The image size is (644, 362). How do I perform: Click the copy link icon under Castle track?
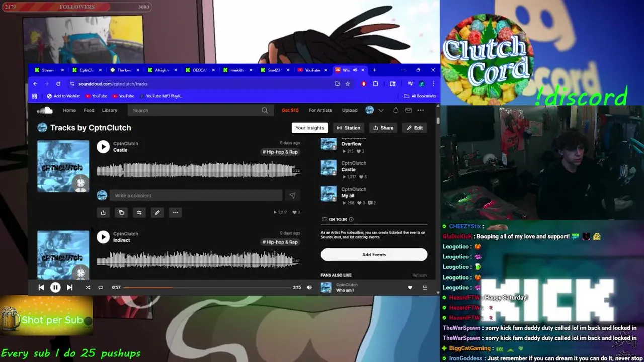tap(121, 212)
